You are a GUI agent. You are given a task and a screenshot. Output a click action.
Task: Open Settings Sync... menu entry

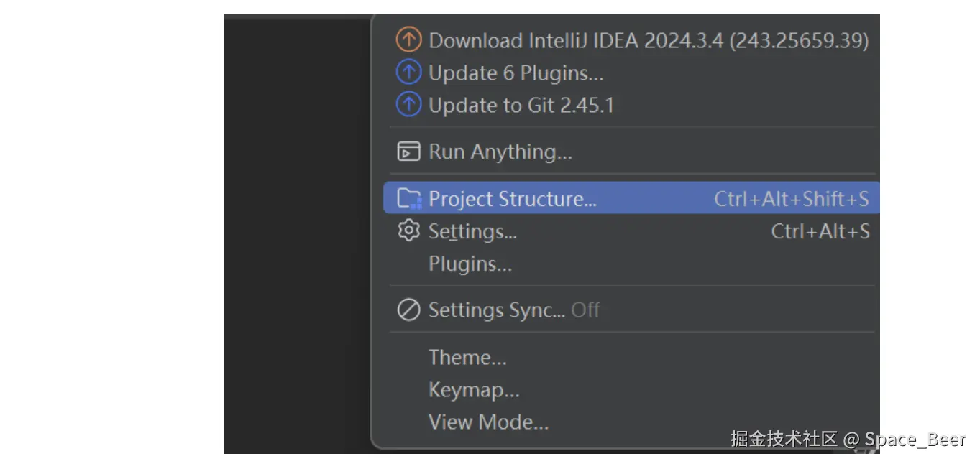click(496, 310)
